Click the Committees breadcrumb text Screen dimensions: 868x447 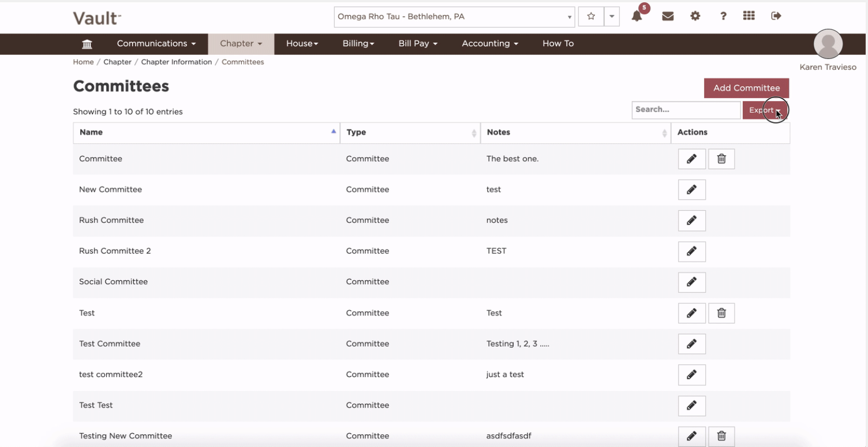[243, 62]
